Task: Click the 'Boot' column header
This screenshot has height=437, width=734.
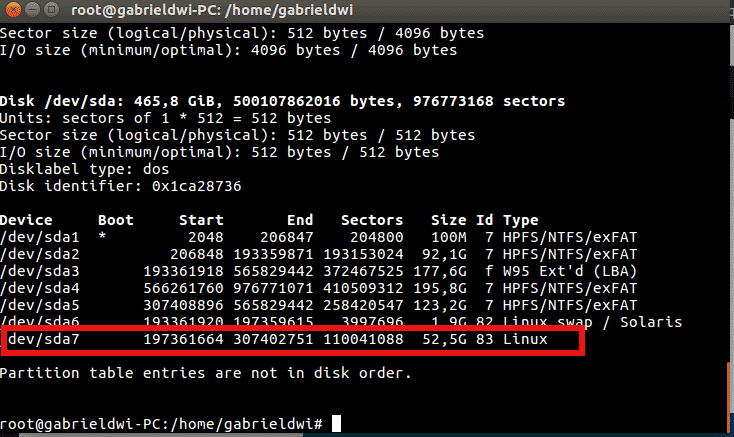Action: pyautogui.click(x=116, y=220)
